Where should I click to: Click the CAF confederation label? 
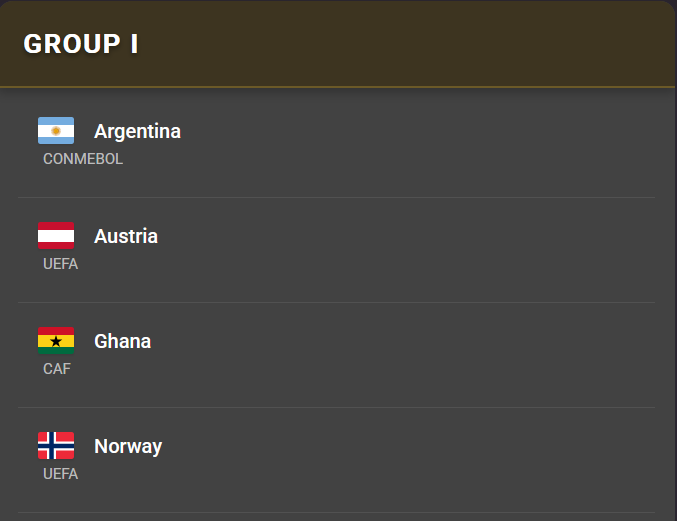(x=57, y=369)
